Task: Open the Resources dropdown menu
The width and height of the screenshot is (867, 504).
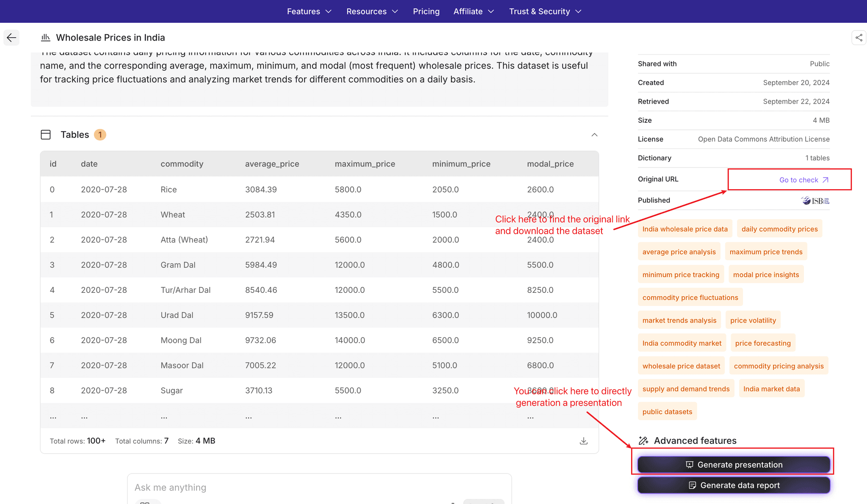Action: click(x=372, y=11)
